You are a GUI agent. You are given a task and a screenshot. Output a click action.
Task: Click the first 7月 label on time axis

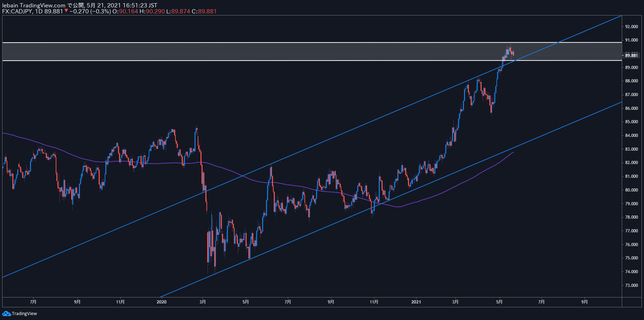[x=33, y=302]
